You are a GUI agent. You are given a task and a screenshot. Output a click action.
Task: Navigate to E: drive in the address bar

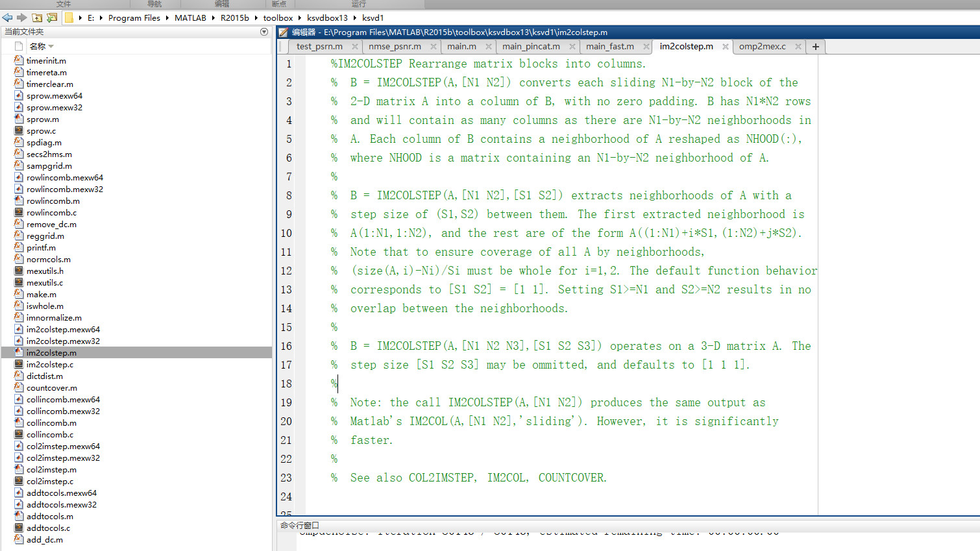[x=91, y=18]
